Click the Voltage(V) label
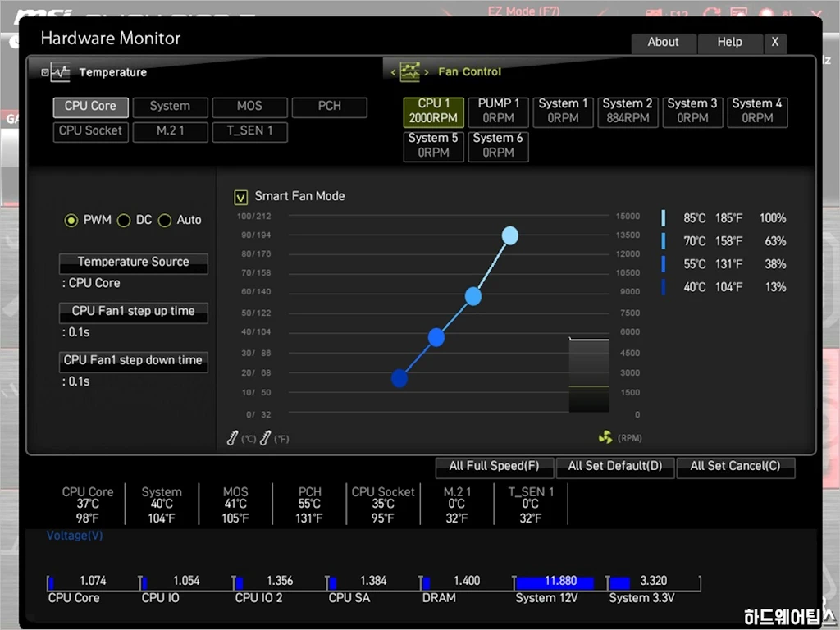Viewport: 840px width, 630px height. (x=75, y=536)
